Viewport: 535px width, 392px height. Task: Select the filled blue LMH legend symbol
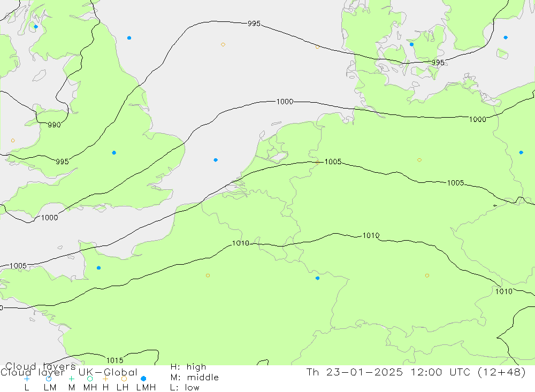click(x=143, y=379)
